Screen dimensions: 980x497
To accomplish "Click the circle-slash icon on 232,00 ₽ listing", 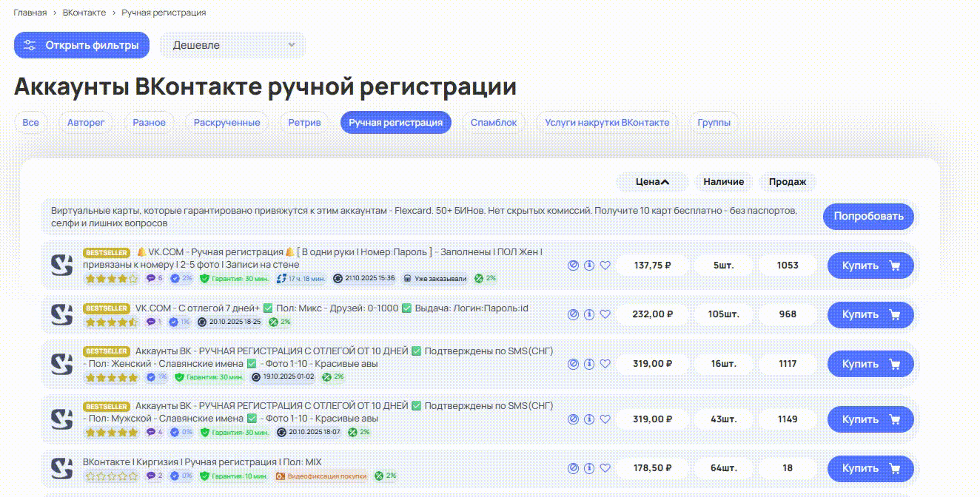I will [573, 314].
